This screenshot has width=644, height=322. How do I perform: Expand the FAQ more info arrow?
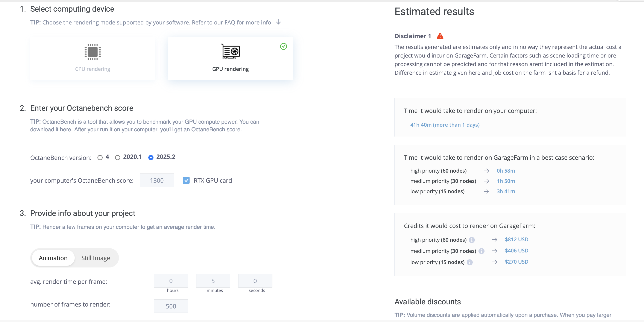[278, 22]
